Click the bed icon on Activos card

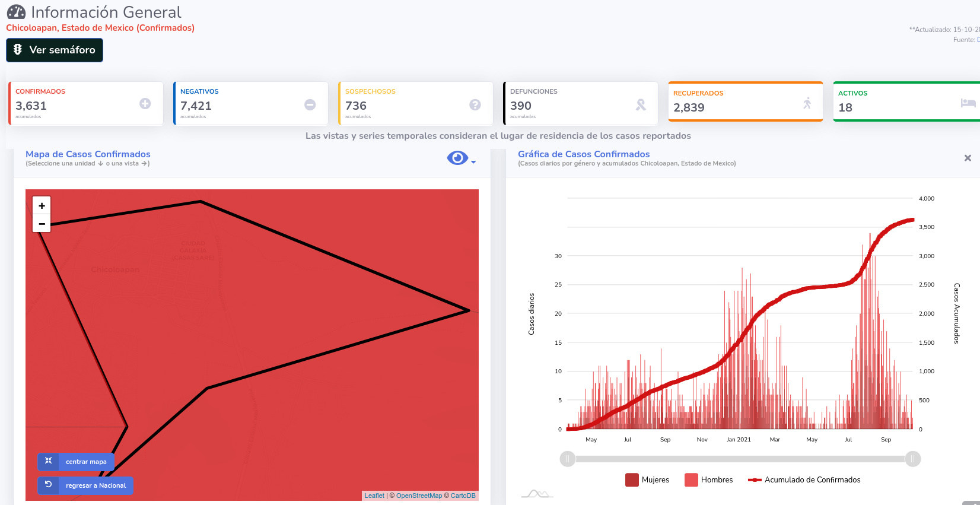[x=968, y=103]
